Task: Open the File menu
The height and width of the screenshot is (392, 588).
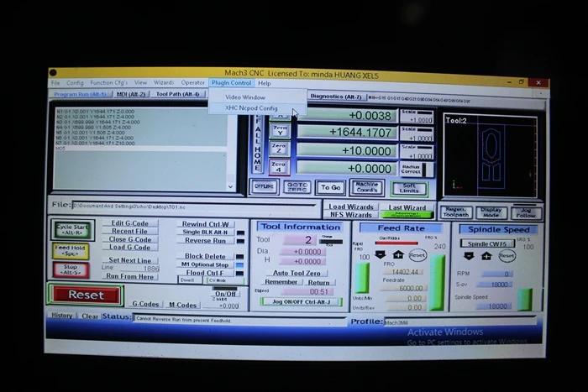Action: click(55, 83)
